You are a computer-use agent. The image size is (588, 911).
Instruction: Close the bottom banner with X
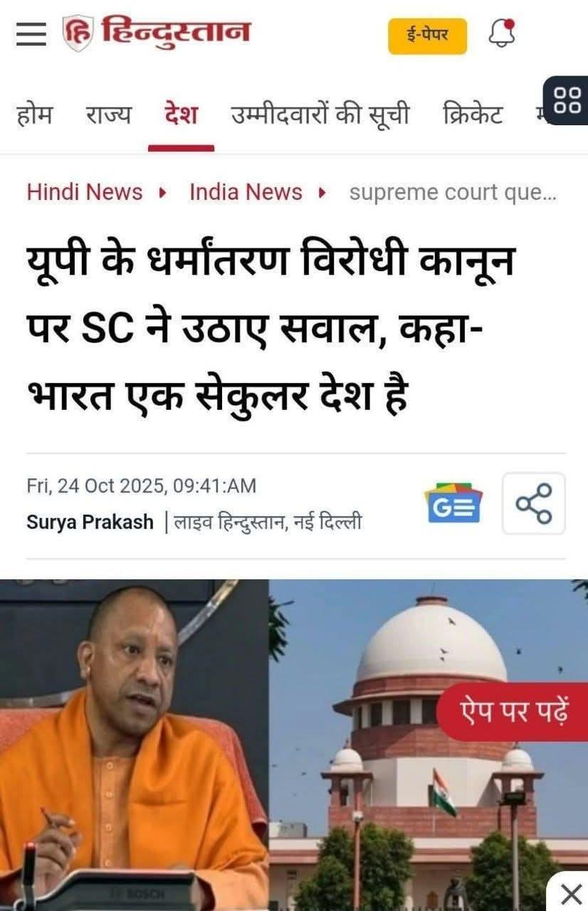tap(570, 893)
